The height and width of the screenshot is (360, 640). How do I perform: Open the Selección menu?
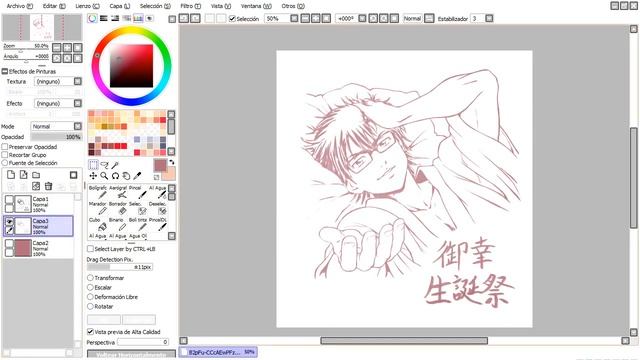click(155, 6)
